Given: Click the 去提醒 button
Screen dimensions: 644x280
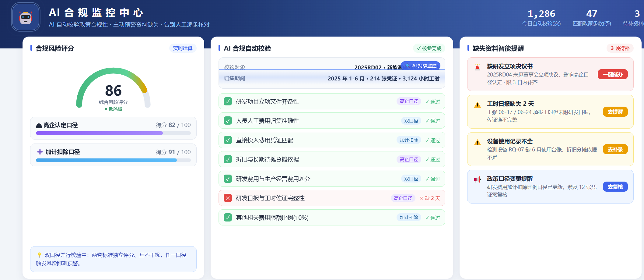Looking at the screenshot, I should pos(615,112).
